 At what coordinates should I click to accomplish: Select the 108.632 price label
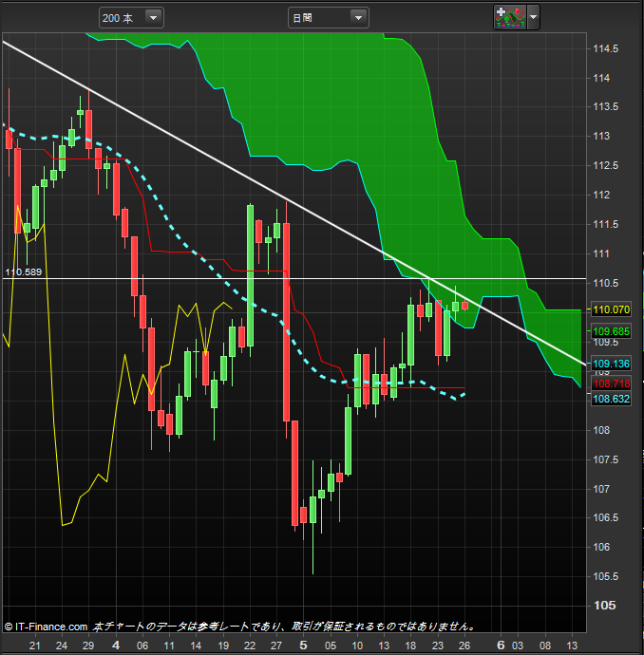611,399
